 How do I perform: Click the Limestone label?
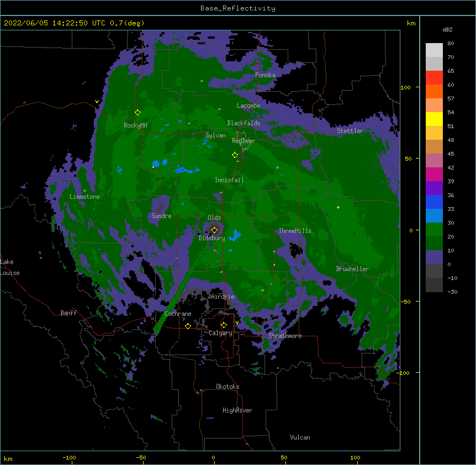[84, 197]
